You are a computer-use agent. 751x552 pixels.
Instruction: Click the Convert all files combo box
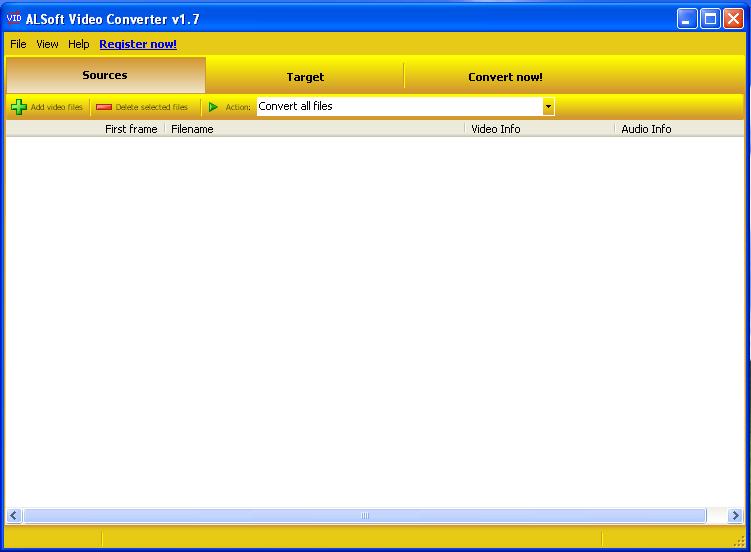click(x=405, y=106)
